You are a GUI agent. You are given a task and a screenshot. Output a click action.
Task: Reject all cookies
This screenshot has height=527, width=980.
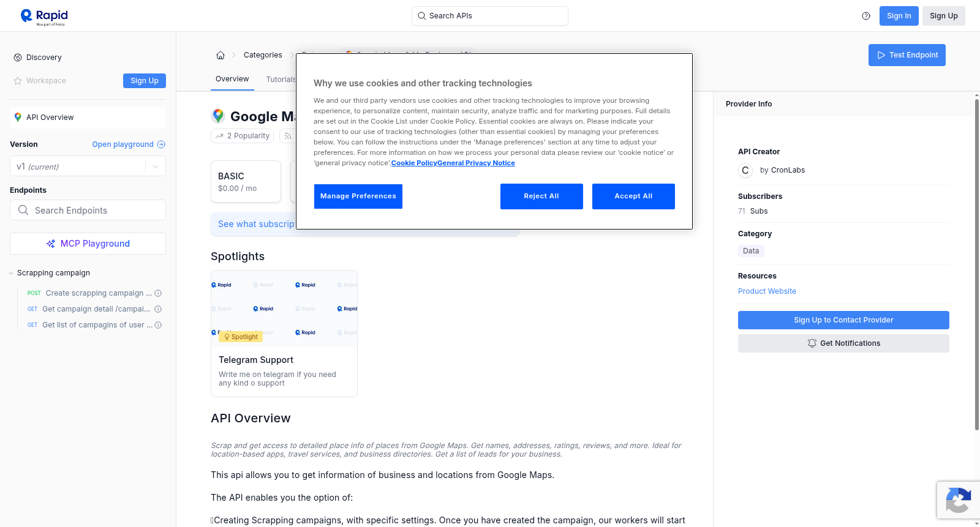coord(541,196)
